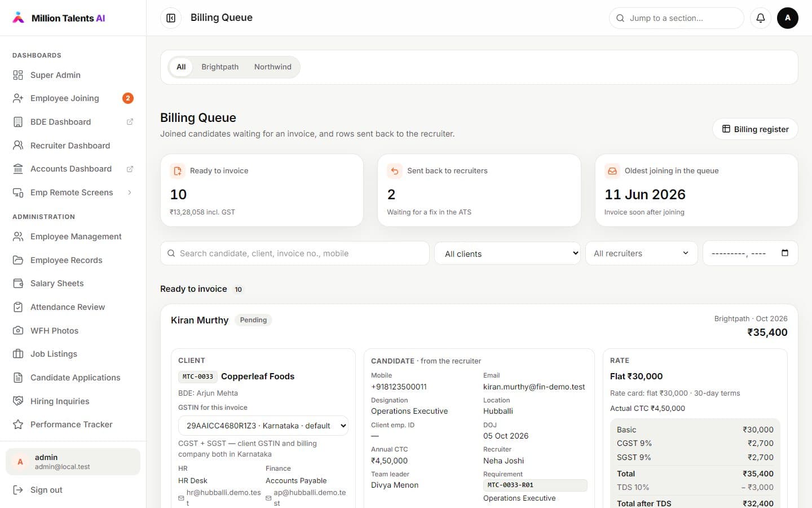The image size is (812, 508).
Task: Select the All filter tab
Action: point(181,67)
